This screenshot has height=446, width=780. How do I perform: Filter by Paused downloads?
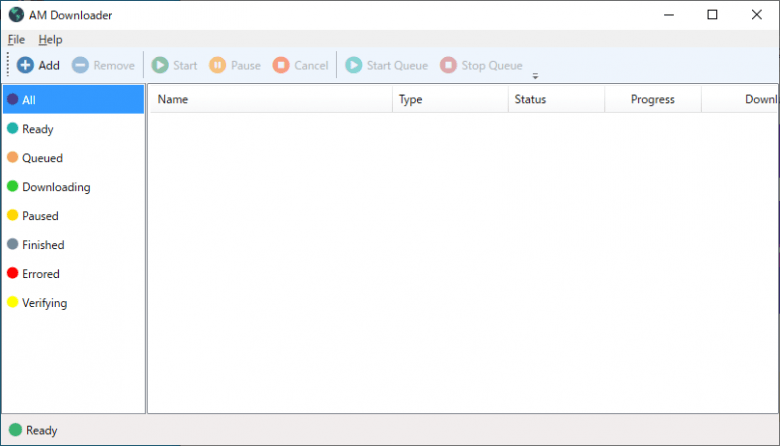[x=74, y=216]
